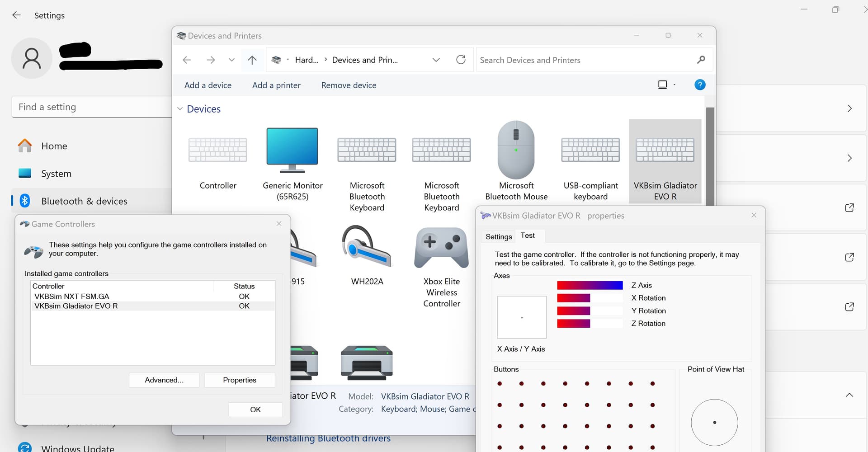This screenshot has width=868, height=452.
Task: Click the X Rotation indicator bar
Action: [590, 298]
